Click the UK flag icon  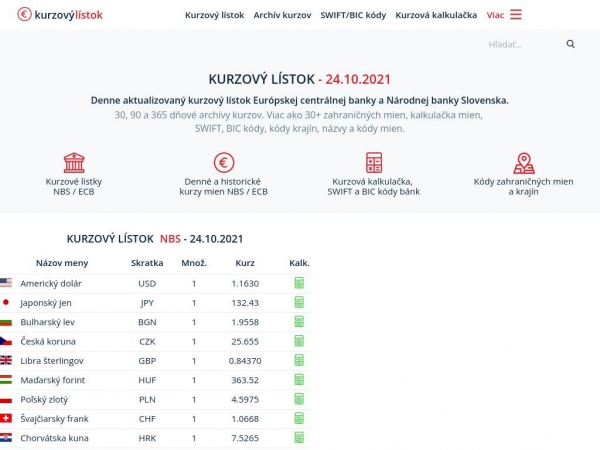pos(6,360)
